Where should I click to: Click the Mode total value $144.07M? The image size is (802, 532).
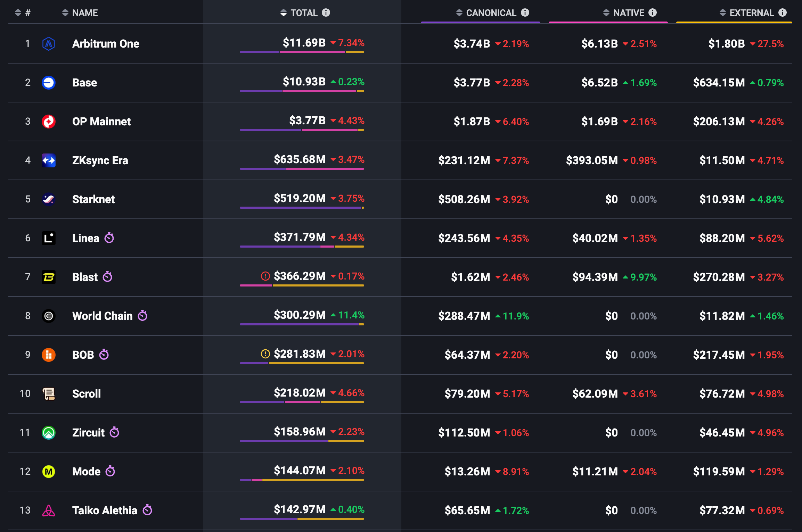(x=300, y=471)
